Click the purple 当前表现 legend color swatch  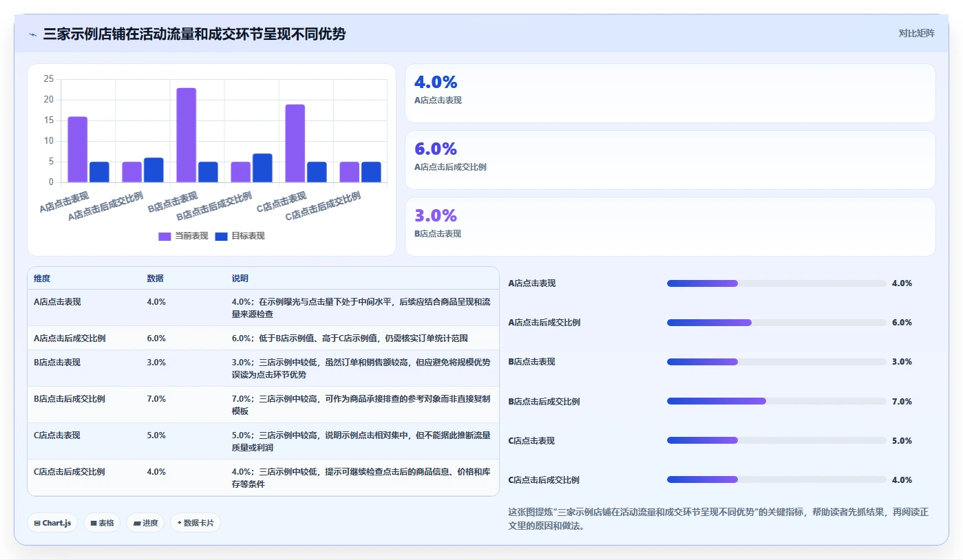[165, 236]
